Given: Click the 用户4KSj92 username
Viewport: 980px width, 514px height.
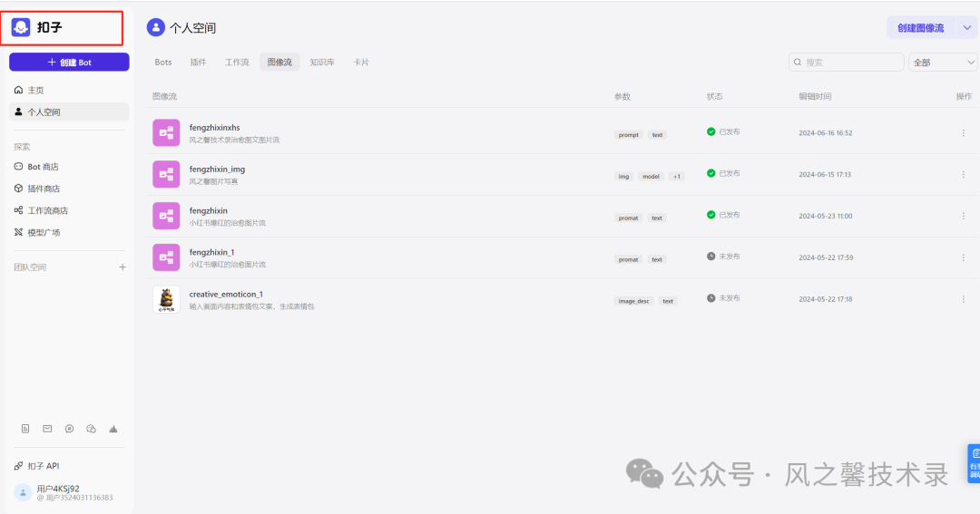Looking at the screenshot, I should (x=57, y=489).
